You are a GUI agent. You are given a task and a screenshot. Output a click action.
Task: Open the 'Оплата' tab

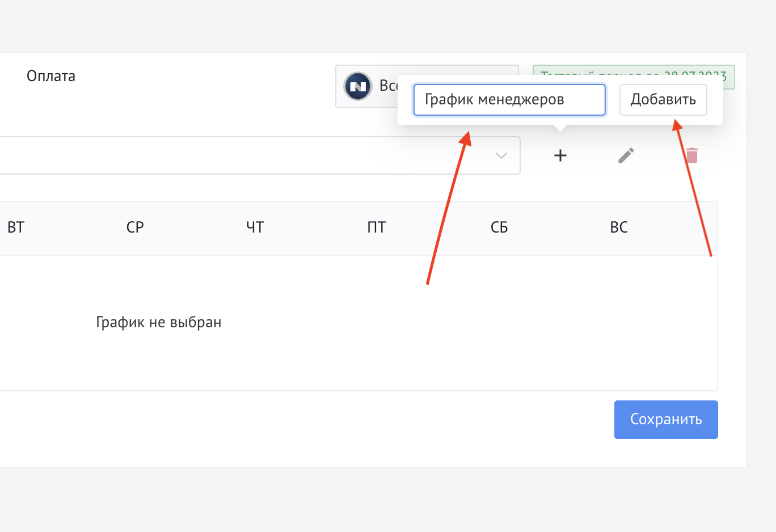pos(51,76)
